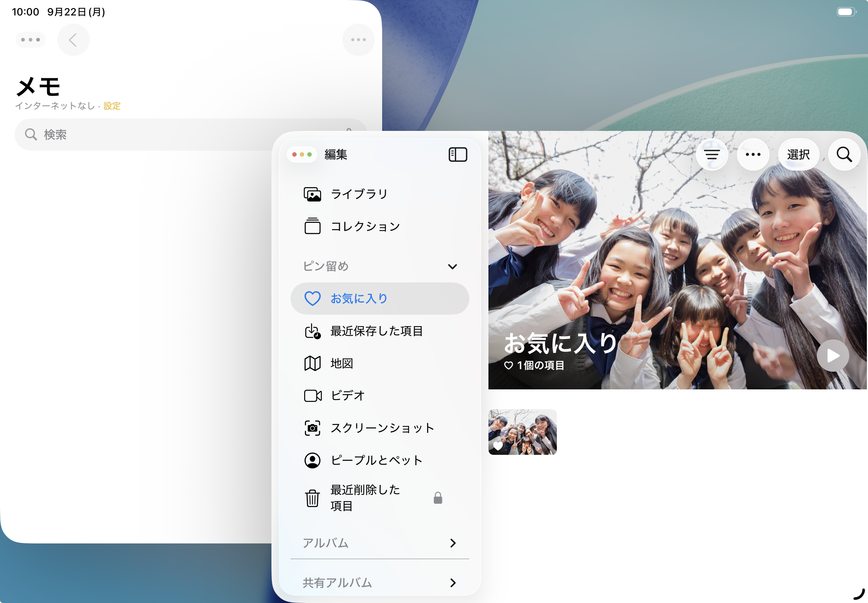The image size is (868, 603).
Task: Select 最近保存した項目 in sidebar
Action: coord(376,331)
